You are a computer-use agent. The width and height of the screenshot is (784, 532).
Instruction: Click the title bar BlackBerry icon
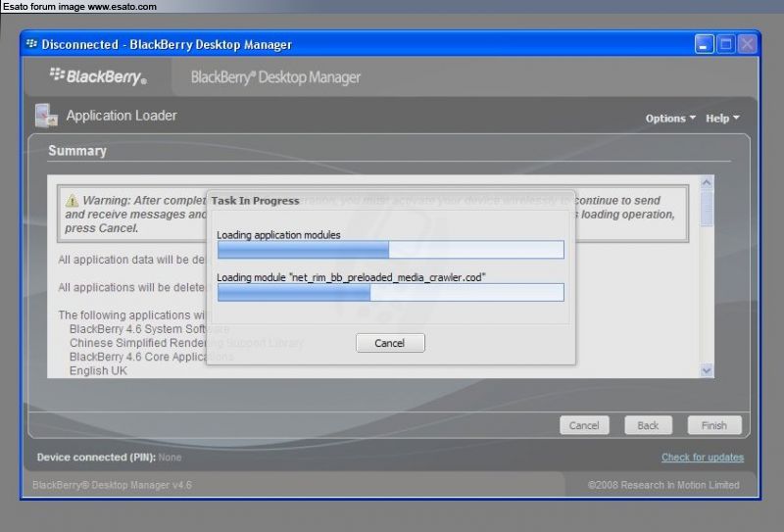click(31, 44)
